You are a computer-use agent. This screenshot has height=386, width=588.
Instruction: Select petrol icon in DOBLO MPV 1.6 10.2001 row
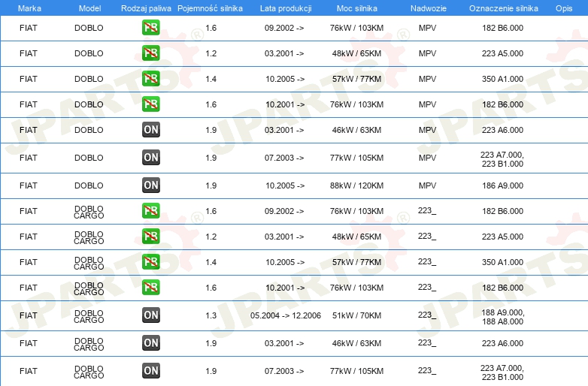click(x=150, y=104)
